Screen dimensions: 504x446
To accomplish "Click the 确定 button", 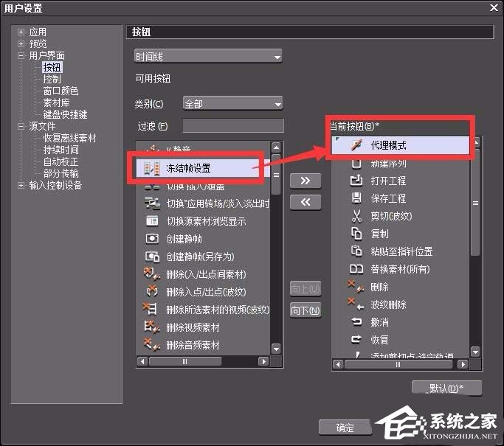I will coord(345,428).
